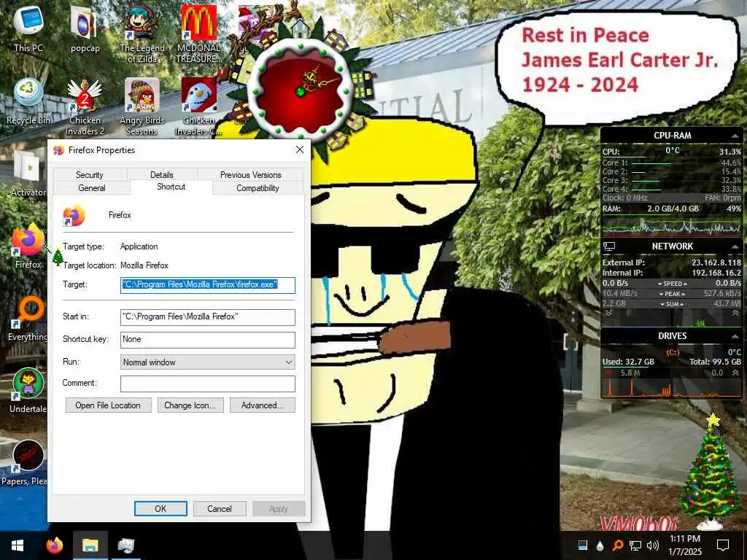747x560 pixels.
Task: Toggle the SUM row in NETWORK gadget
Action: [x=671, y=304]
